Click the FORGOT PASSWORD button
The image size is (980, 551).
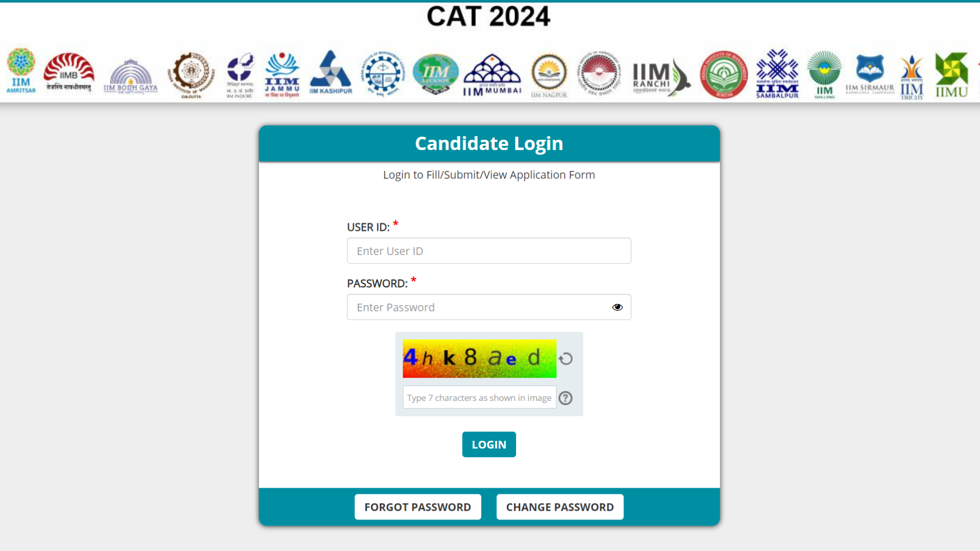click(418, 507)
